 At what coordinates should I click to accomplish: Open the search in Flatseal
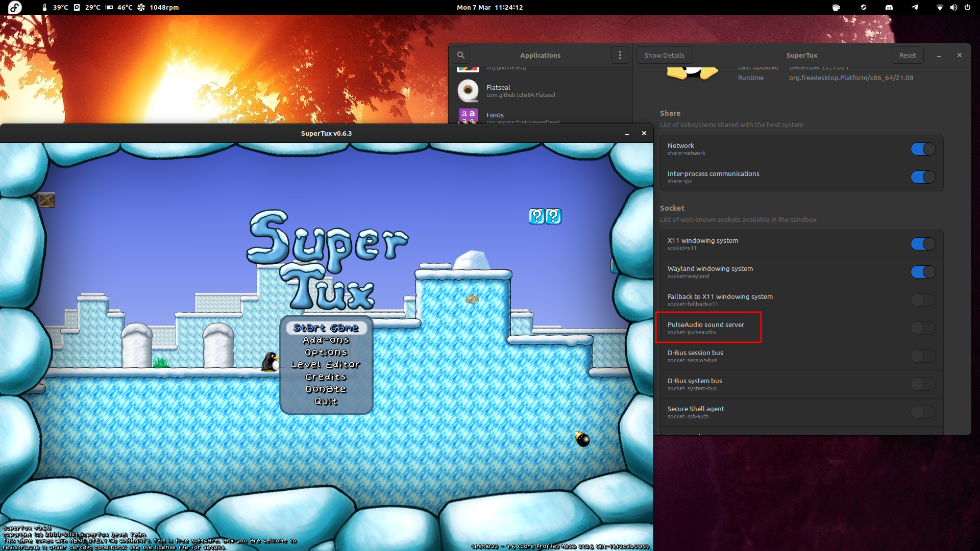[460, 55]
